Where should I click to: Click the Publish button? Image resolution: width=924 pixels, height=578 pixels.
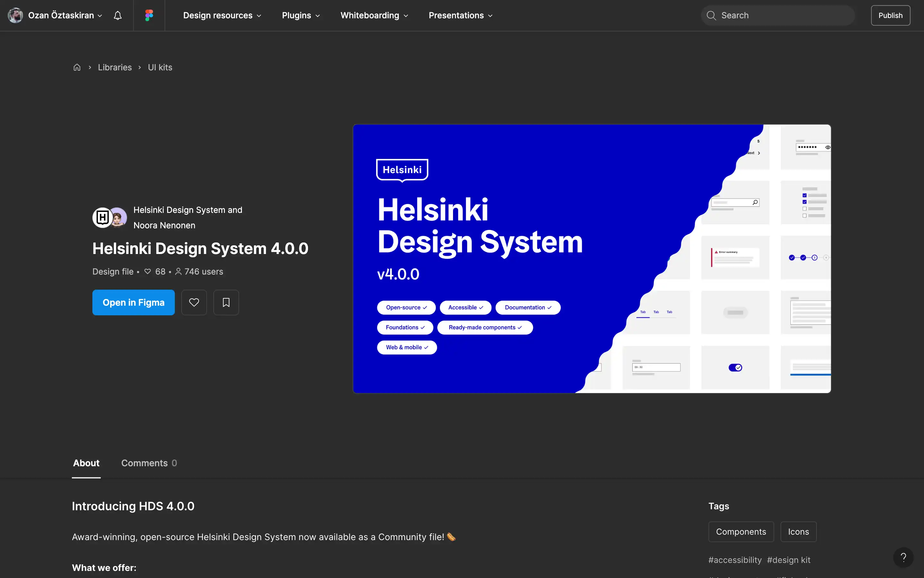pyautogui.click(x=890, y=15)
